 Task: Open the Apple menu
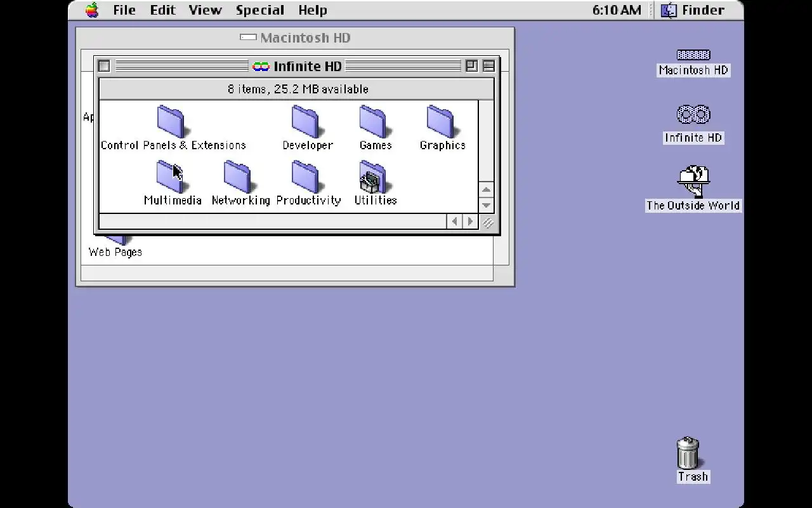point(93,10)
